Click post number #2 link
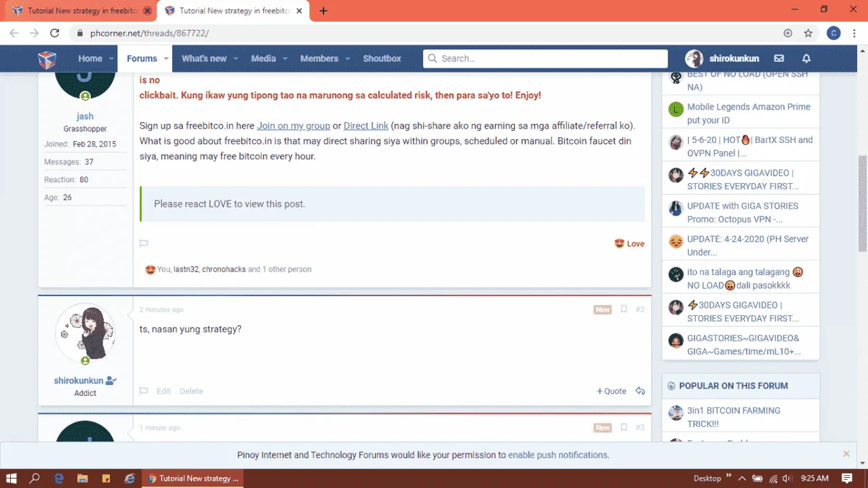The width and height of the screenshot is (868, 488). 640,310
